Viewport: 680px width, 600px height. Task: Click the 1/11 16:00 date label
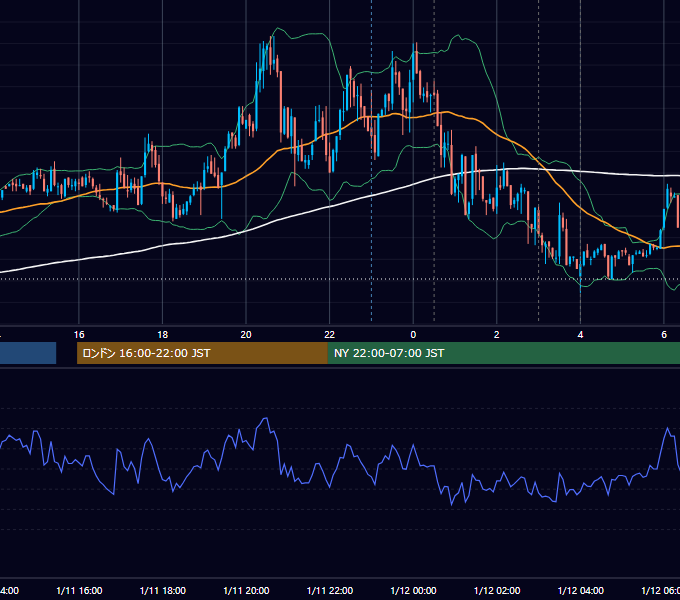(79, 591)
